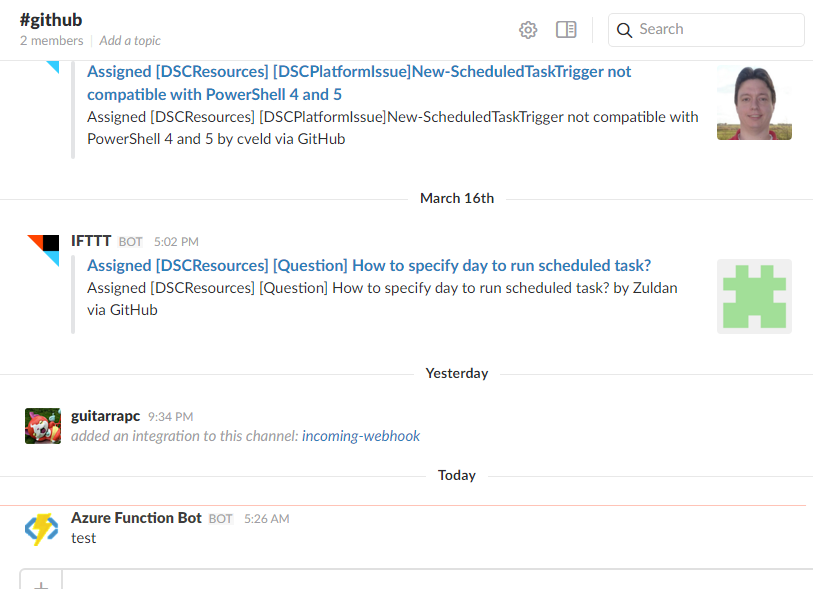Open guitarrapc user name
This screenshot has width=813, height=589.
pyautogui.click(x=105, y=416)
